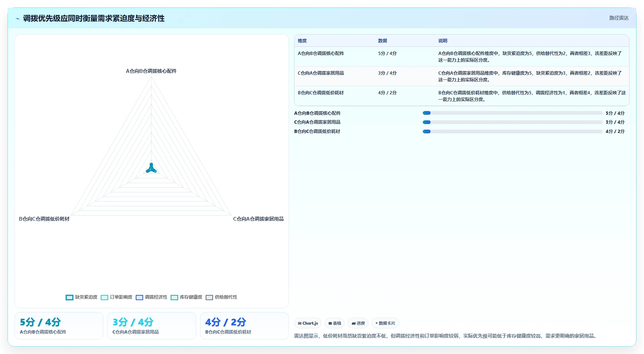The image size is (644, 354).
Task: Click the radar data point at chart center
Action: tap(151, 169)
